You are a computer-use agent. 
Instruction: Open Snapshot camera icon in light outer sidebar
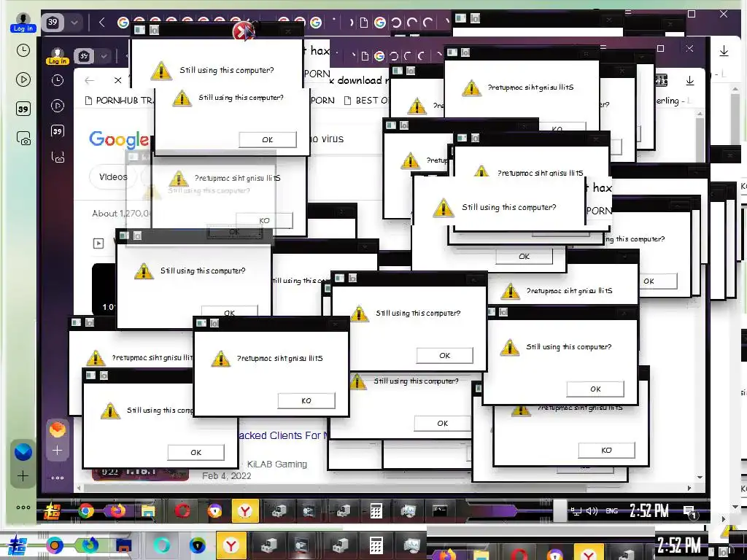pyautogui.click(x=23, y=138)
